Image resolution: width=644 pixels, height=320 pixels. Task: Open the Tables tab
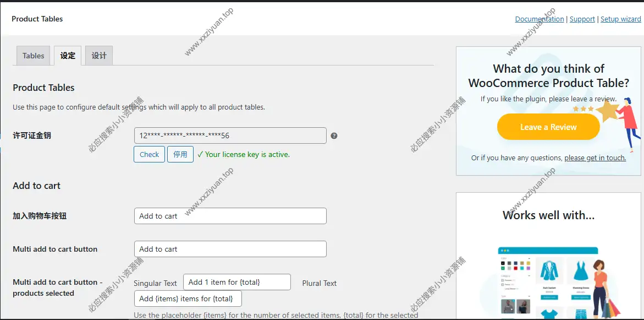34,56
